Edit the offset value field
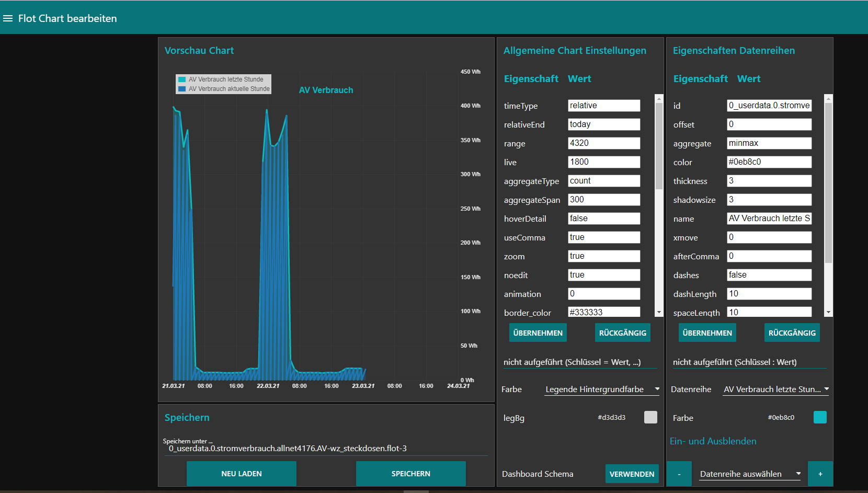868x493 pixels. click(769, 124)
